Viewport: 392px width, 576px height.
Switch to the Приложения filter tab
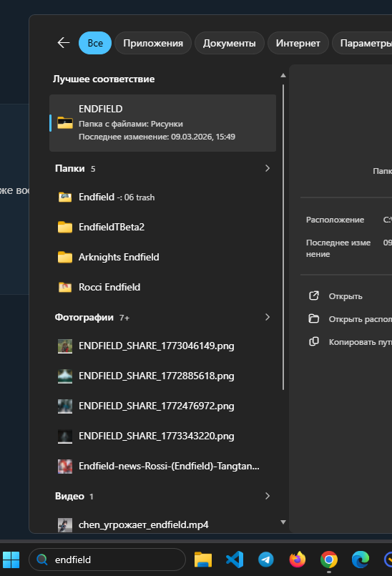pos(153,43)
